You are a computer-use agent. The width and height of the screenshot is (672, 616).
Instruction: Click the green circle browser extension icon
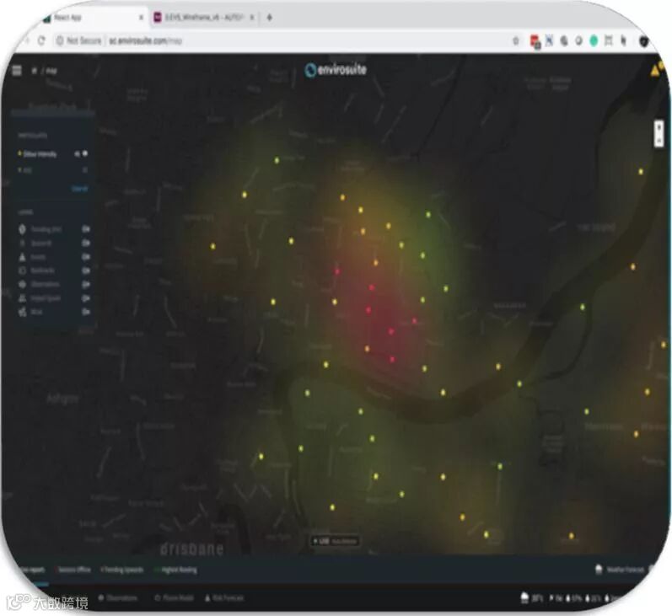tap(594, 40)
